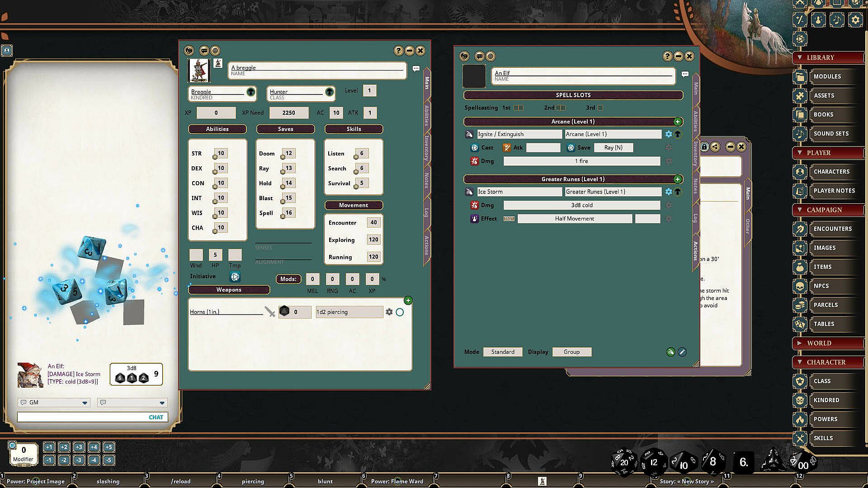Add a new weapon entry
Image resolution: width=868 pixels, height=488 pixels.
[408, 300]
